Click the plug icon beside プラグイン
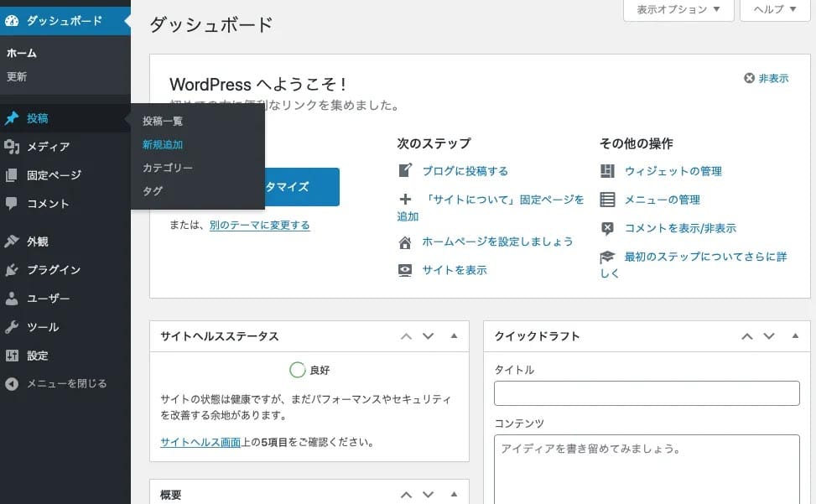The height and width of the screenshot is (504, 816). [12, 270]
